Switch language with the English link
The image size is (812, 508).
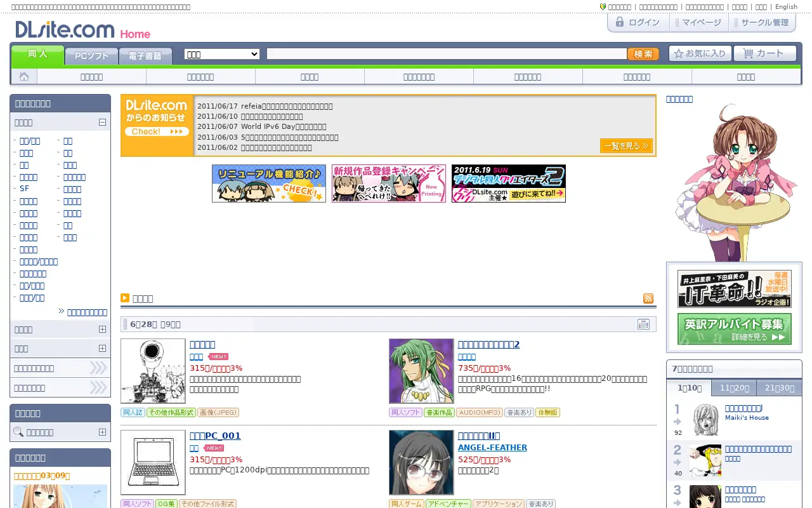[x=786, y=7]
